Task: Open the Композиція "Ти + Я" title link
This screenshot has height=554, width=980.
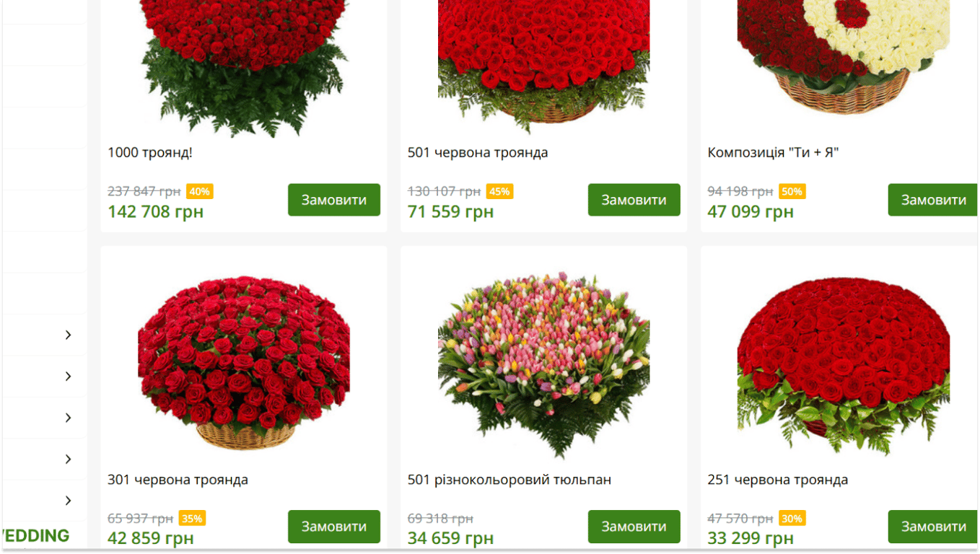Action: (773, 153)
